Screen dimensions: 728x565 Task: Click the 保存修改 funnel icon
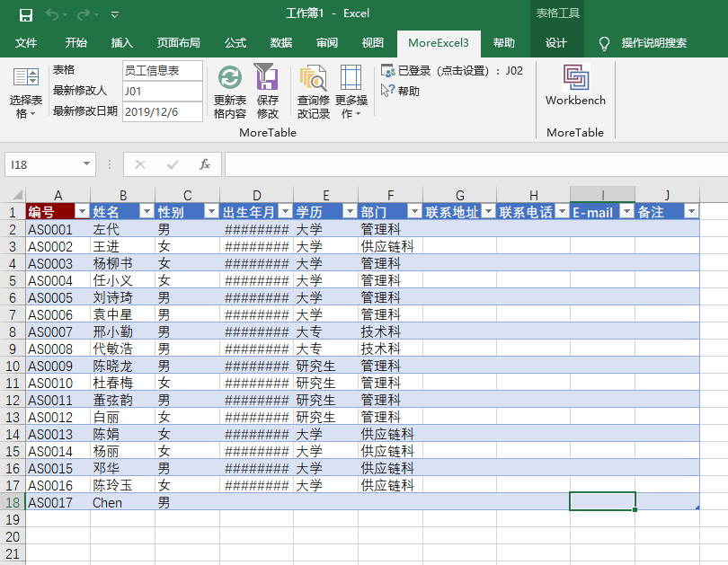(x=267, y=78)
